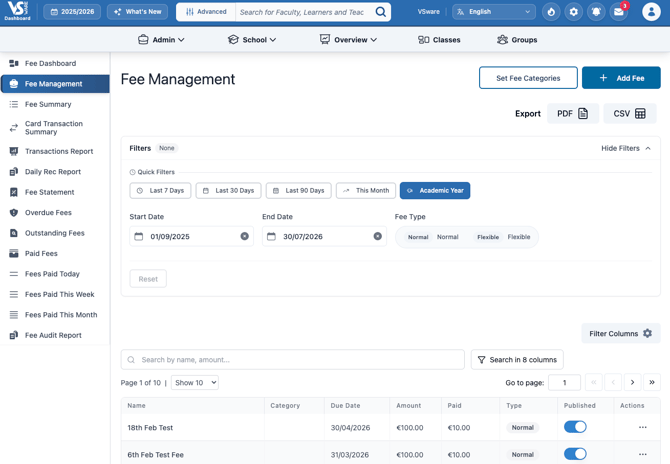Click the Add Fee button
The image size is (670, 464).
(621, 78)
